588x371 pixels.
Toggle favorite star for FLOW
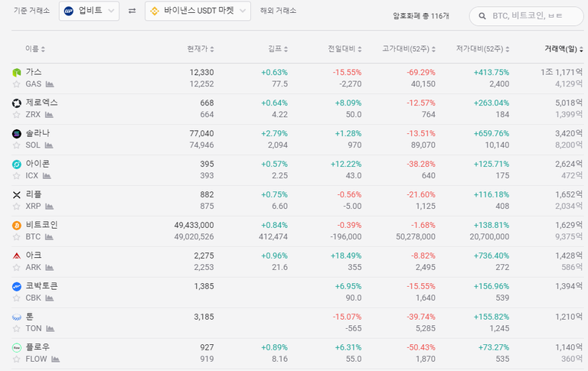tap(16, 360)
